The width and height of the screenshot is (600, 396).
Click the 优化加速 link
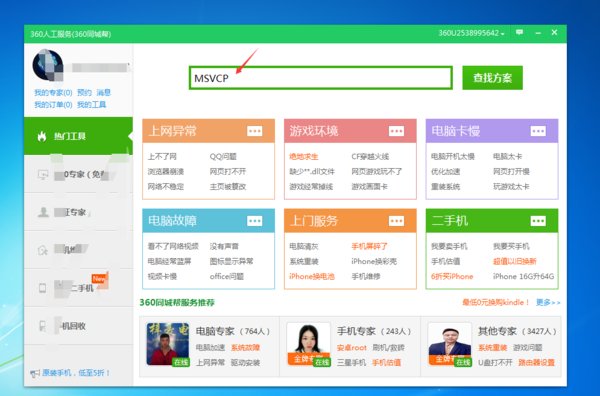[445, 172]
